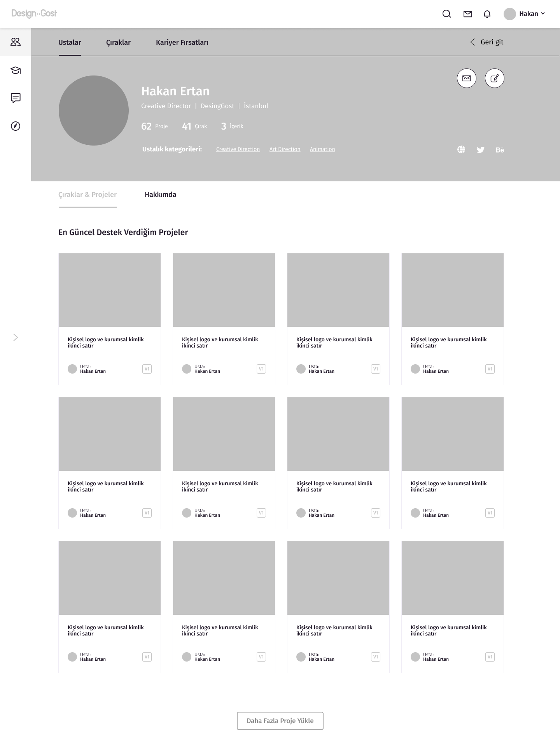Open the compass explore sidebar icon
The image size is (560, 753).
pyautogui.click(x=16, y=126)
